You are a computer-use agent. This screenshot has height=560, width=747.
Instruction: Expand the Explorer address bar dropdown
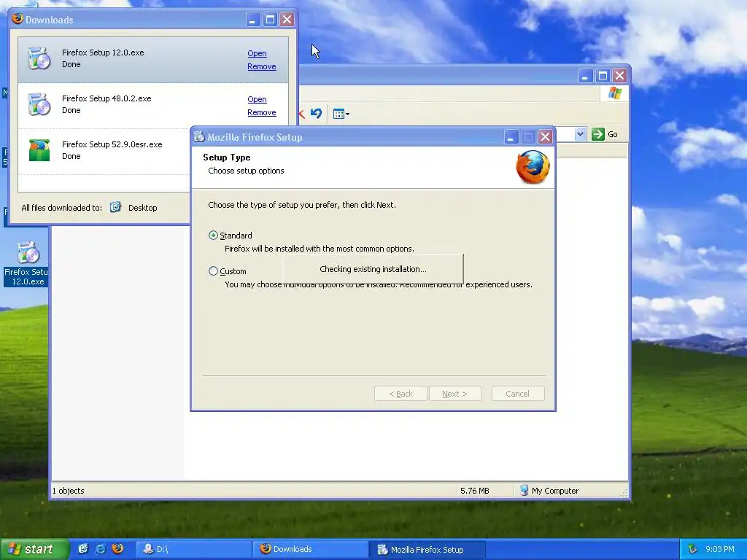[x=580, y=134]
